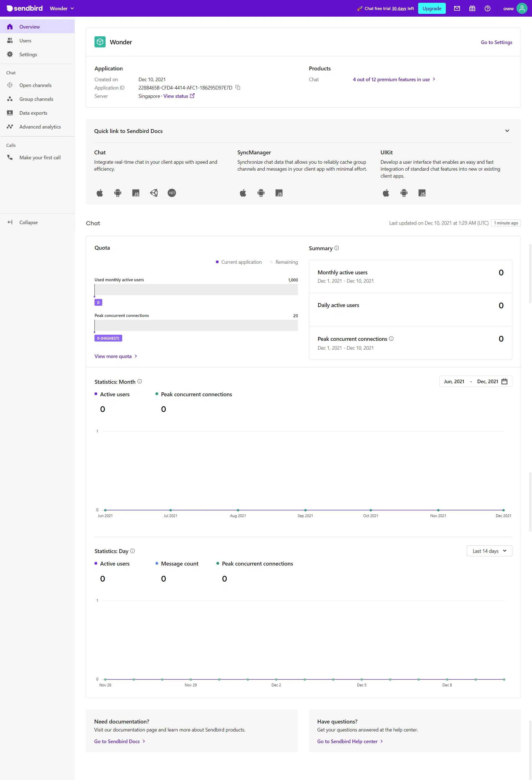The image size is (532, 780).
Task: Open Settings in the sidebar
Action: [37, 54]
